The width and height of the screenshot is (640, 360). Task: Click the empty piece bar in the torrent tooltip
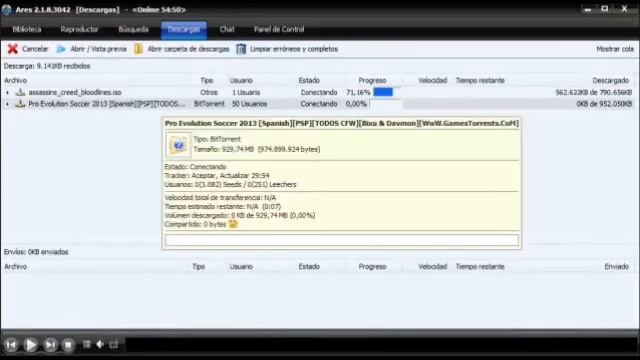click(342, 240)
